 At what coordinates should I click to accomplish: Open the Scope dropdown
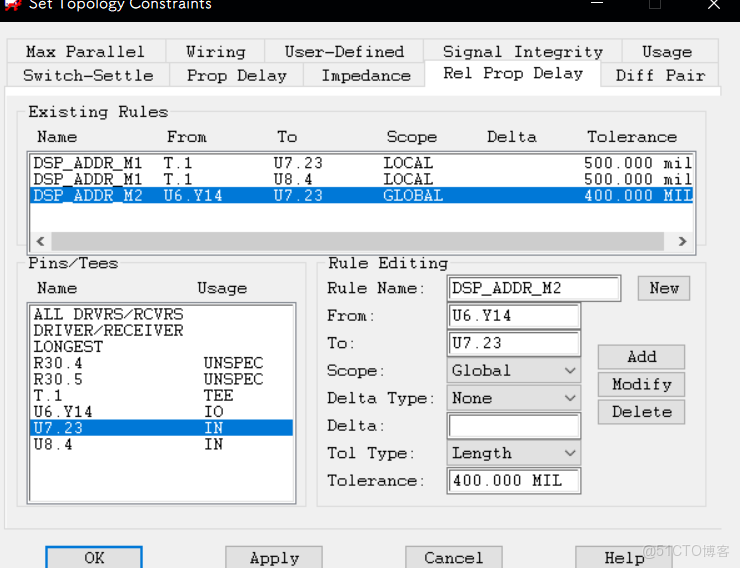(x=513, y=371)
